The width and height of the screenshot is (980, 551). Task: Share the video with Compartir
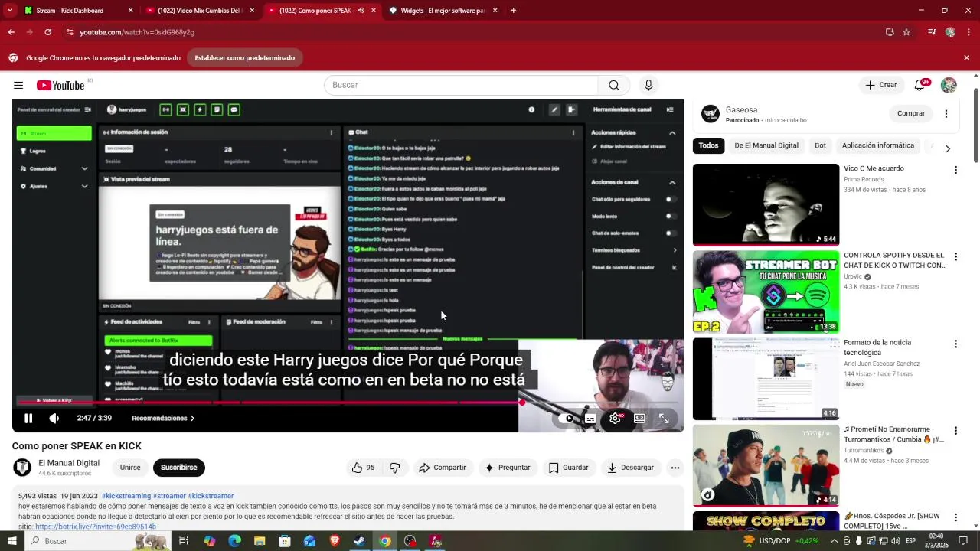click(x=442, y=468)
